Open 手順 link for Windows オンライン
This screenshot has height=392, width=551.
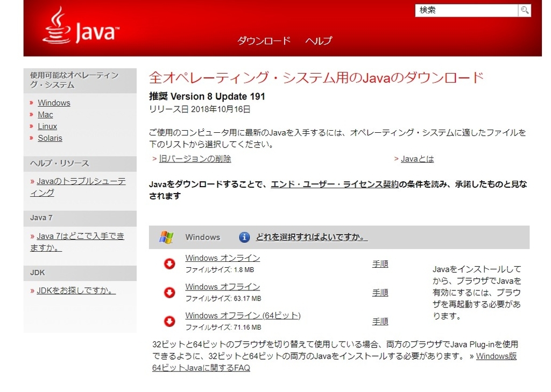380,264
